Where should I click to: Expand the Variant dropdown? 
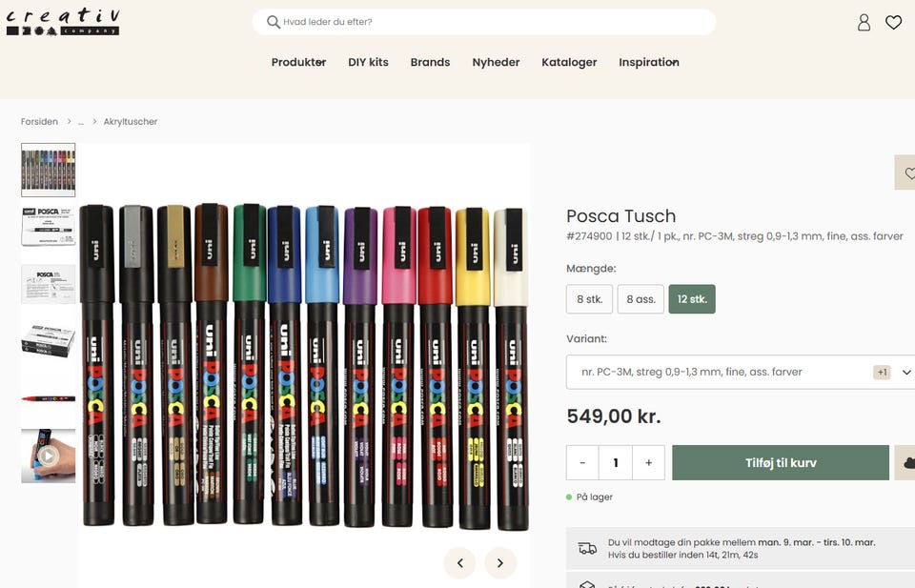741,372
